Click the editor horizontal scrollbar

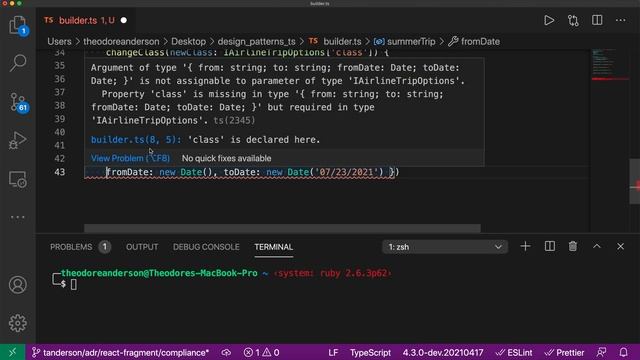point(282,228)
